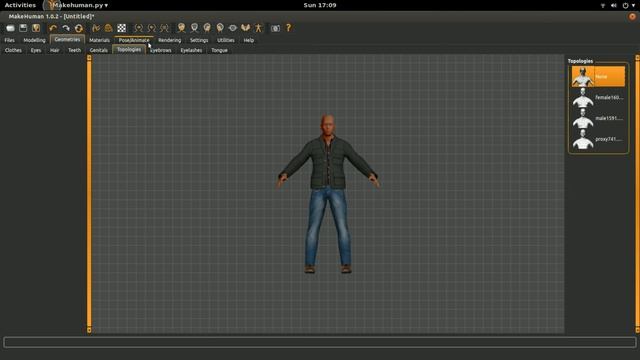Select the second side-view head icon
Screen dimensions: 640x360
pos(220,28)
